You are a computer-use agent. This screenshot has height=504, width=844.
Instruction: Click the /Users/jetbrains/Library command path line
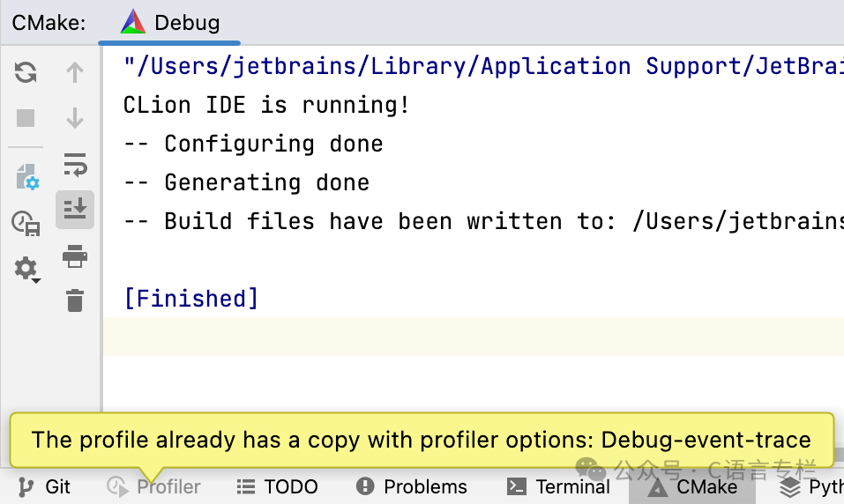click(x=483, y=66)
